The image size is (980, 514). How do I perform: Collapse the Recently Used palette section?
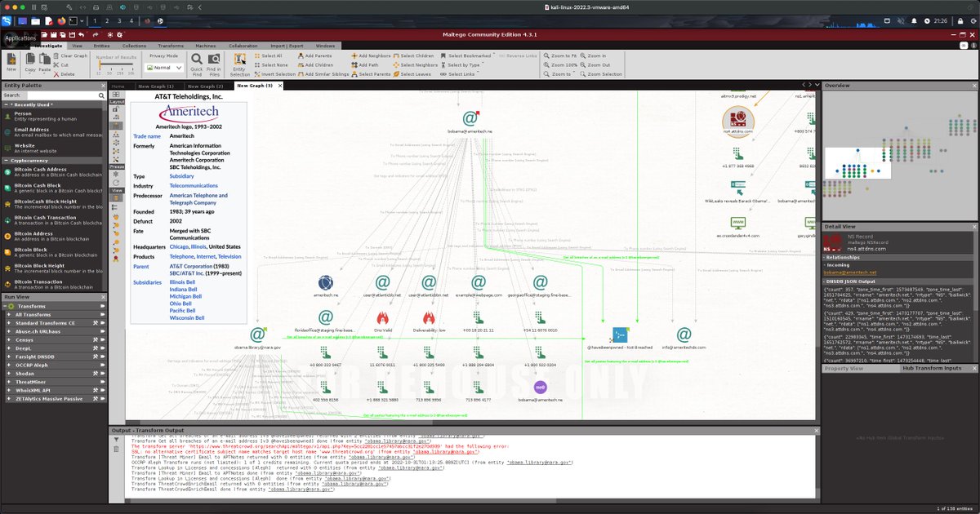[x=5, y=104]
